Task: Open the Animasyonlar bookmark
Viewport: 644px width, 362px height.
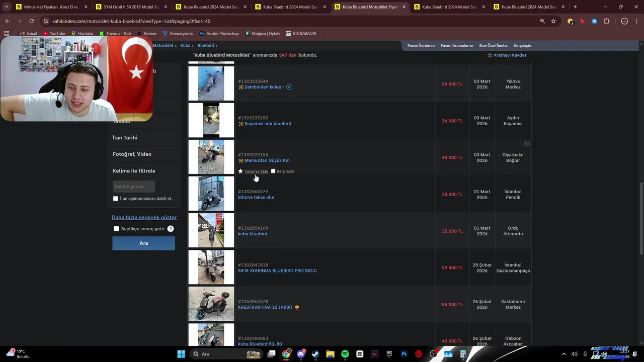Action: point(178,33)
